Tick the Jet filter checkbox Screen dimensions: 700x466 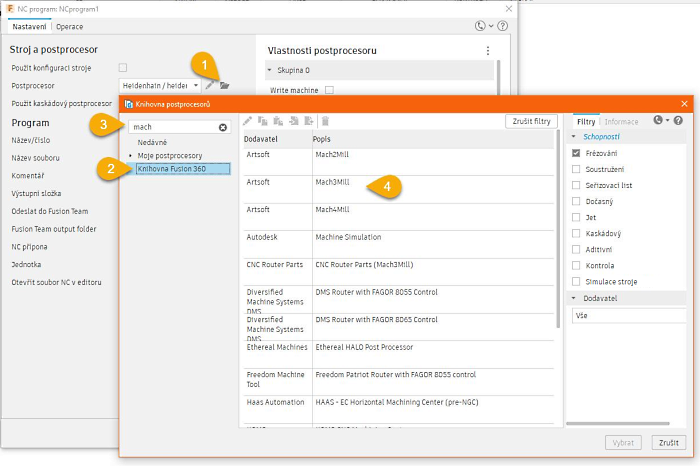(576, 217)
